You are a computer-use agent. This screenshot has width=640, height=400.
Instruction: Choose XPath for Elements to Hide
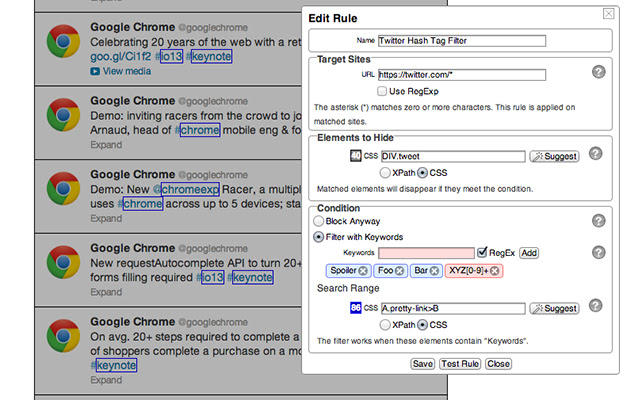tap(384, 173)
